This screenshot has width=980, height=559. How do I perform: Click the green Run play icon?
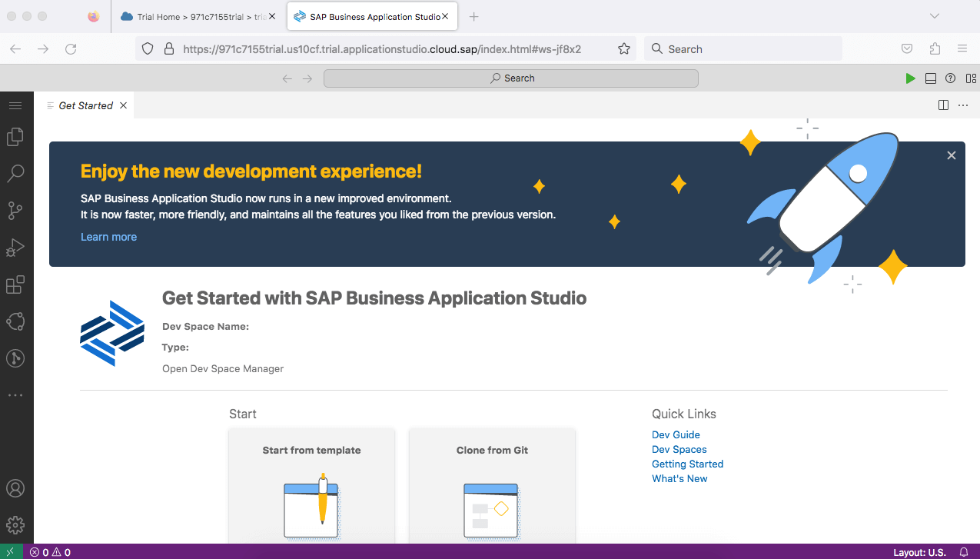point(910,78)
